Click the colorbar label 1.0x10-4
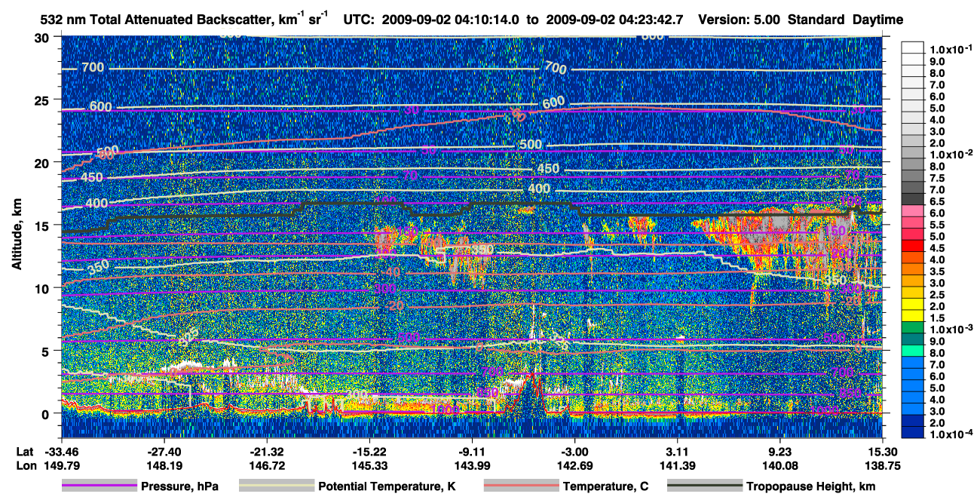This screenshot has height=503, width=980. [951, 434]
